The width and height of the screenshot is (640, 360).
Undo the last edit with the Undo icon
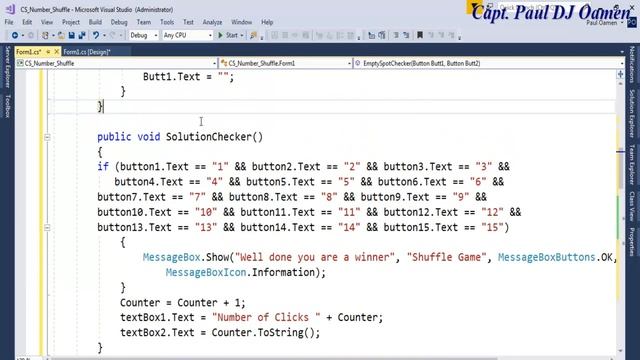tap(96, 36)
